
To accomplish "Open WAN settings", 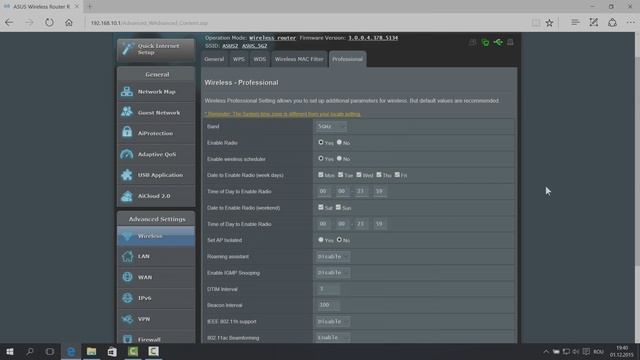I will point(156,277).
